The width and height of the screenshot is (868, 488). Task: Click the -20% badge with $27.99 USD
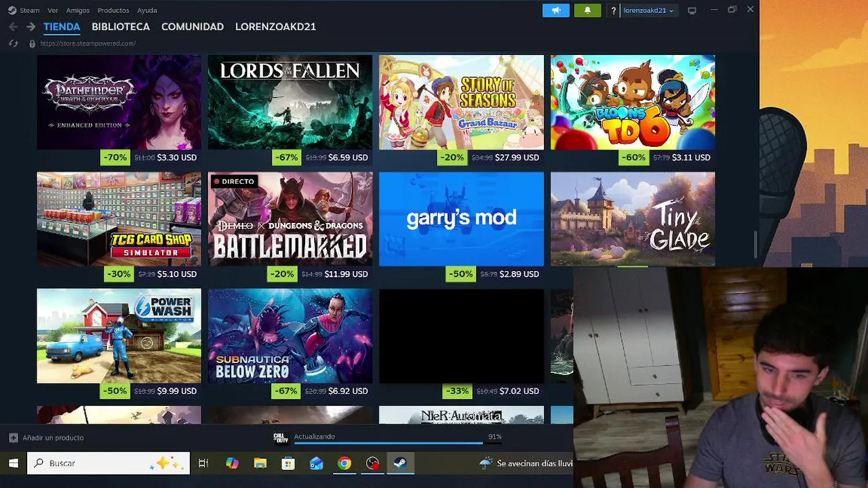click(x=452, y=157)
